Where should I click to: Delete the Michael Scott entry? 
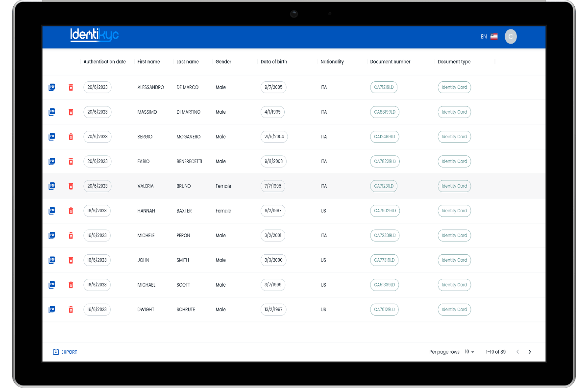[x=71, y=285]
